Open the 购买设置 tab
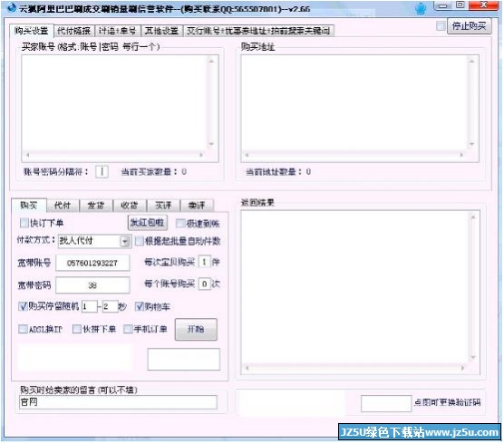 click(31, 31)
